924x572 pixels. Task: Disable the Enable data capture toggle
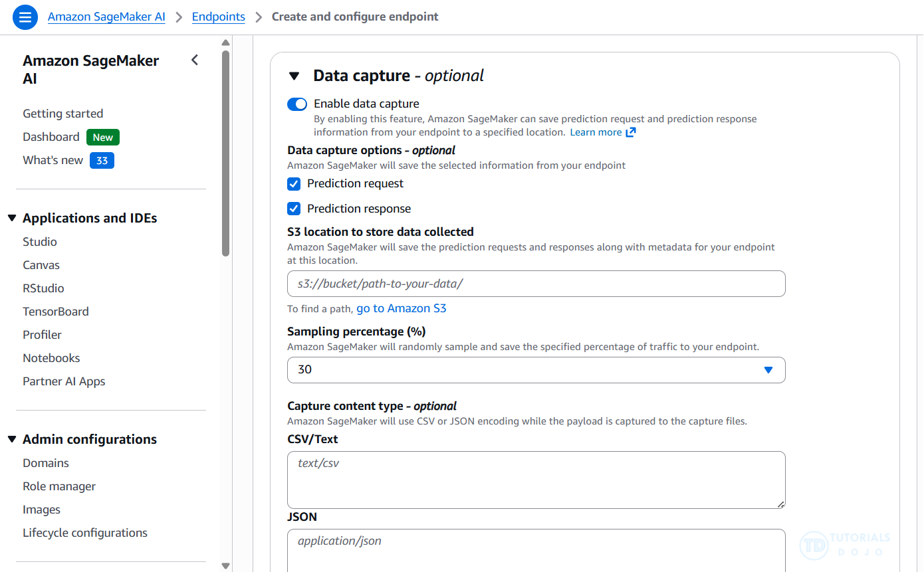[x=297, y=104]
